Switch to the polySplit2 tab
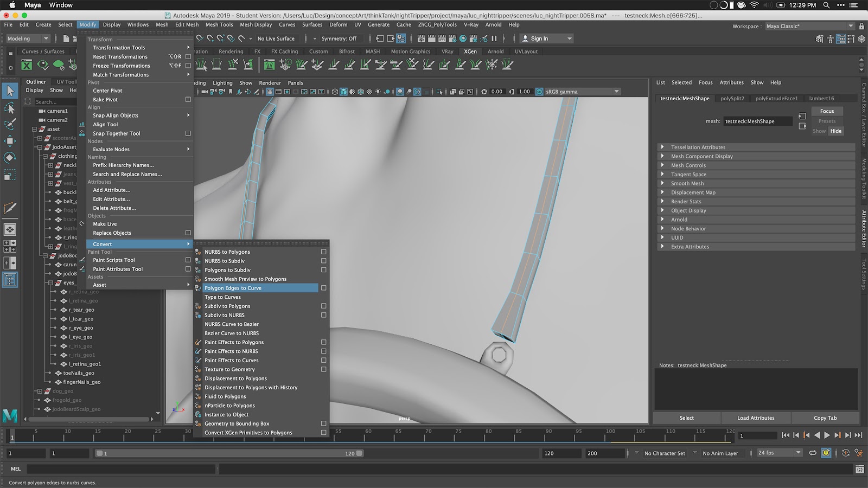This screenshot has width=868, height=488. pyautogui.click(x=732, y=99)
